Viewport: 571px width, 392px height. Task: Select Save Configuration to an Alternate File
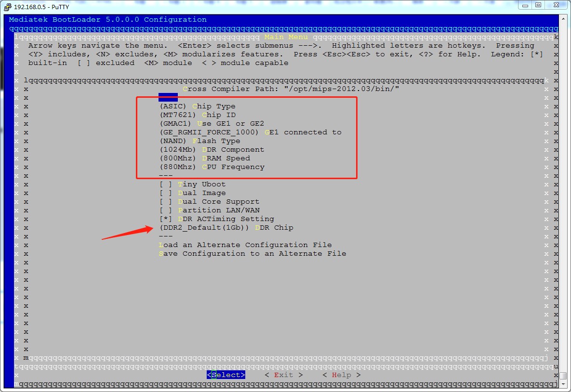pyautogui.click(x=252, y=254)
